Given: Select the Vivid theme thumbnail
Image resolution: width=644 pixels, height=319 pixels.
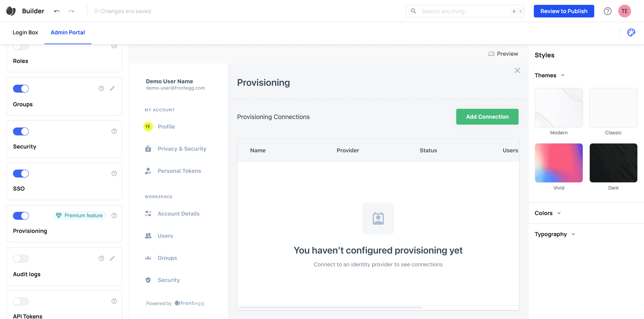Looking at the screenshot, I should click(559, 163).
